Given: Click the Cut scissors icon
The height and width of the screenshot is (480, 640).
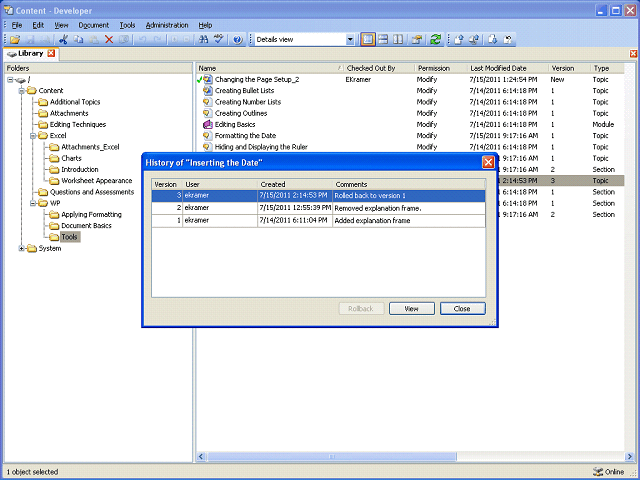Looking at the screenshot, I should (63, 40).
